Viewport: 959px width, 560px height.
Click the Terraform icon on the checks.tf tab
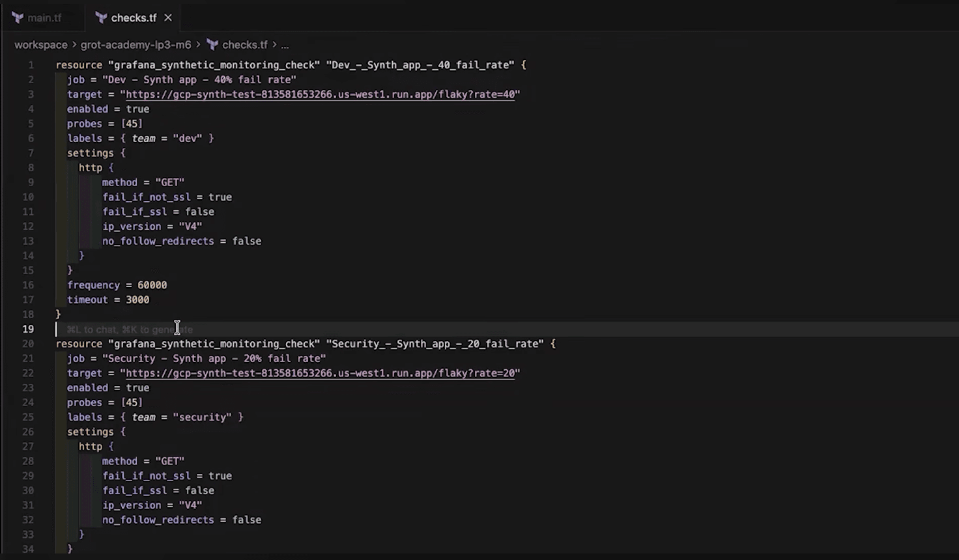pyautogui.click(x=101, y=18)
